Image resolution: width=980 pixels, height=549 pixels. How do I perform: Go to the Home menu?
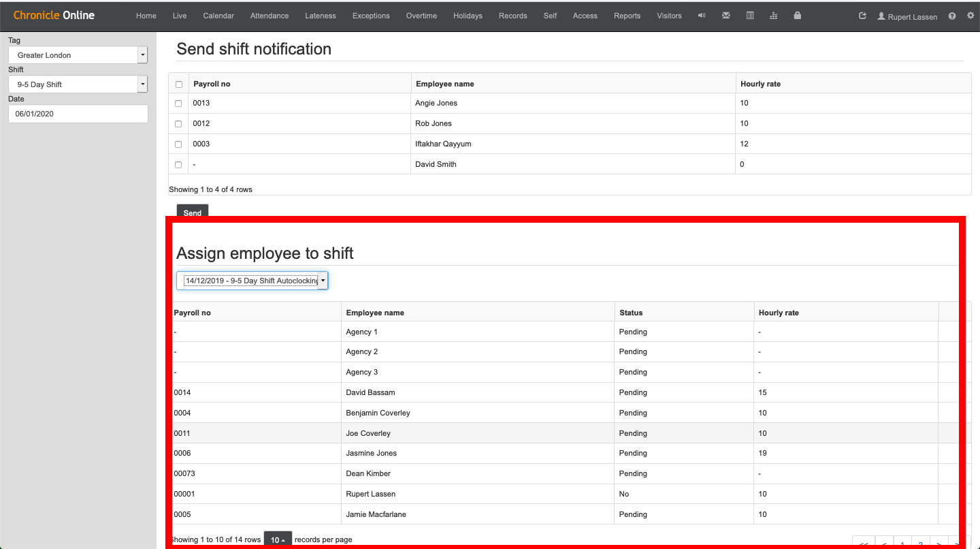pos(146,16)
